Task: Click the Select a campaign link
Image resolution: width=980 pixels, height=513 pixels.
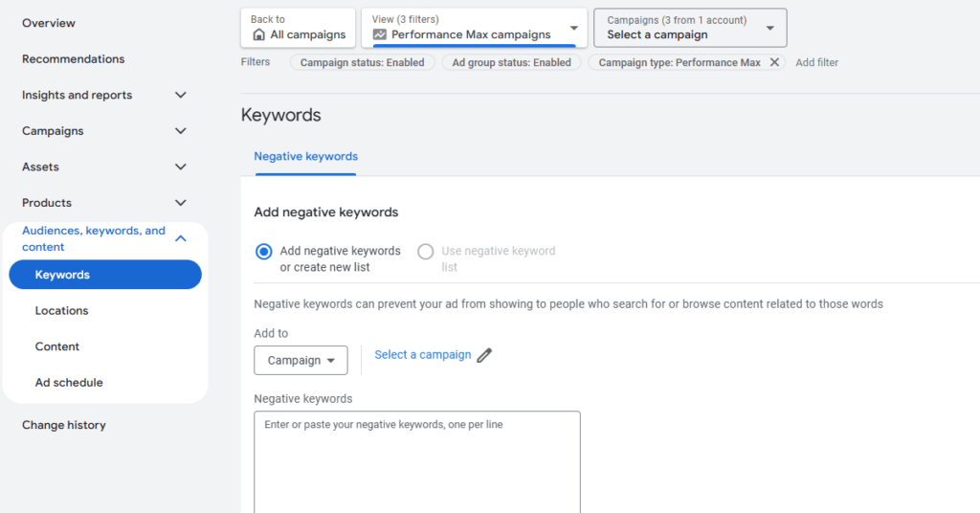Action: [422, 355]
